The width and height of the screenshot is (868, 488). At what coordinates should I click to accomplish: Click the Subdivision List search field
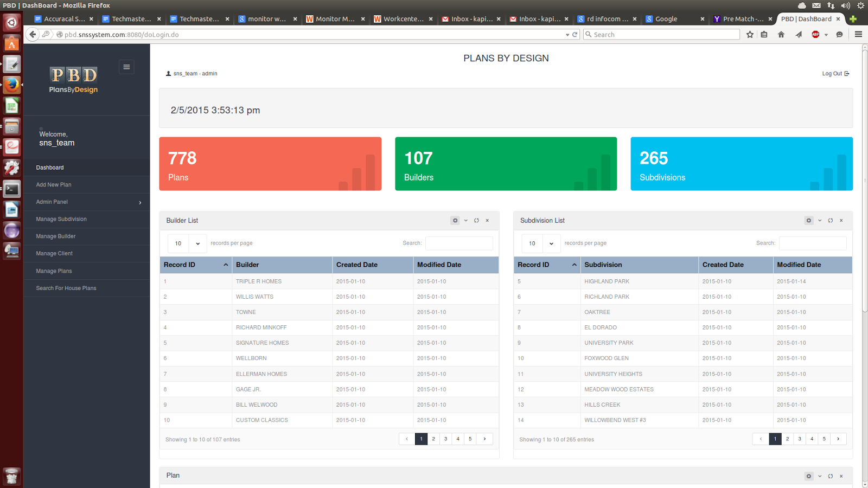[x=812, y=243]
